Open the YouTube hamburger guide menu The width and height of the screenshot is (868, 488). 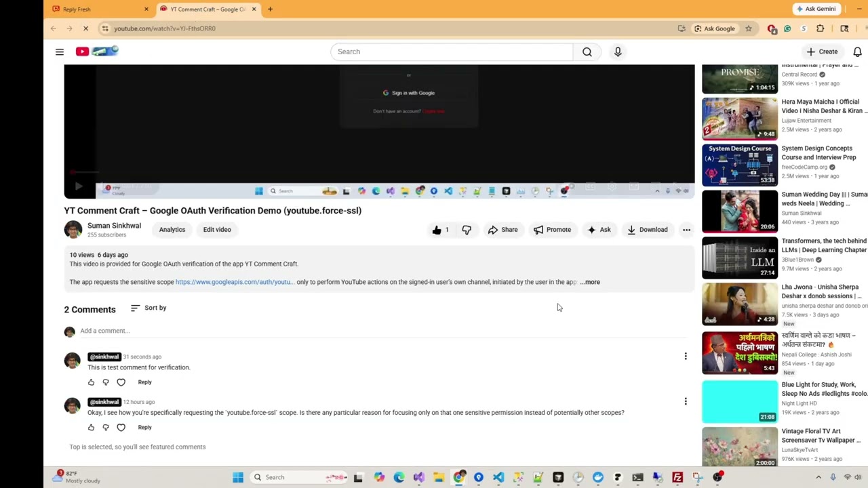point(60,52)
